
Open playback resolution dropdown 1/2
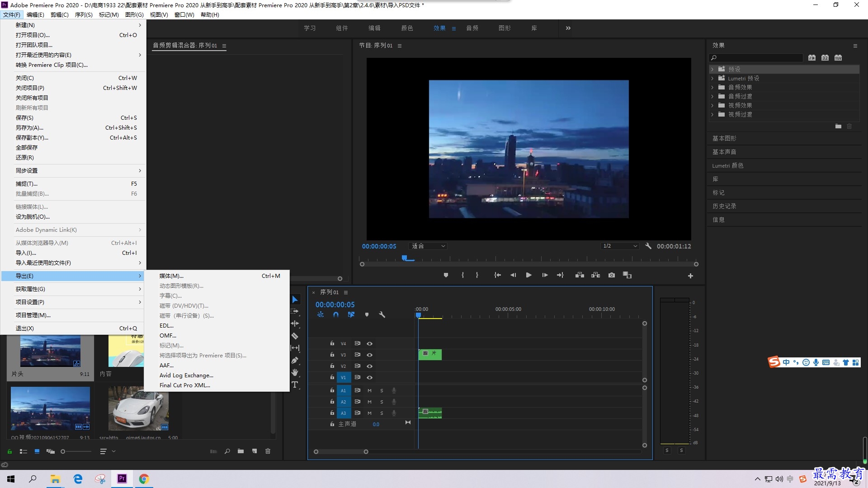coord(620,246)
